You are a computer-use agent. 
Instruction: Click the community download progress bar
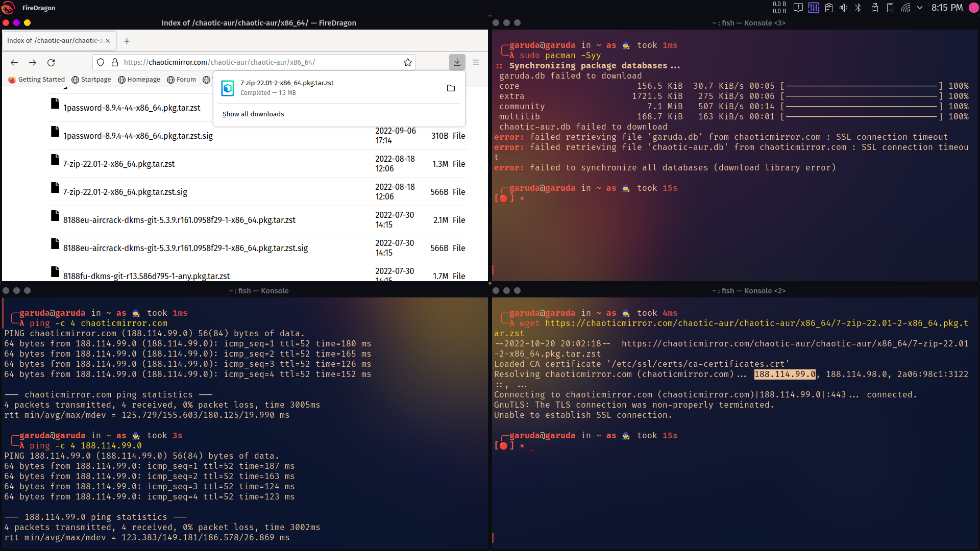tap(862, 107)
